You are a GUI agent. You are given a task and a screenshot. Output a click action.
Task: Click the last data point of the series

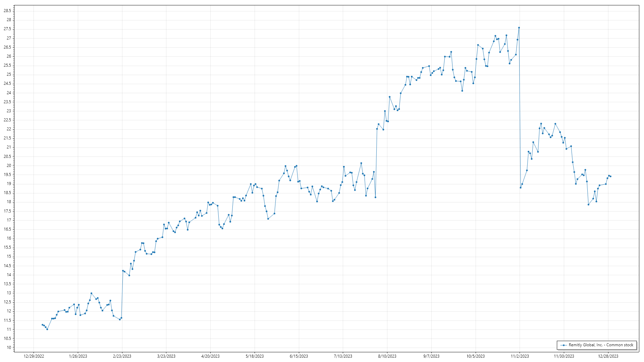610,176
